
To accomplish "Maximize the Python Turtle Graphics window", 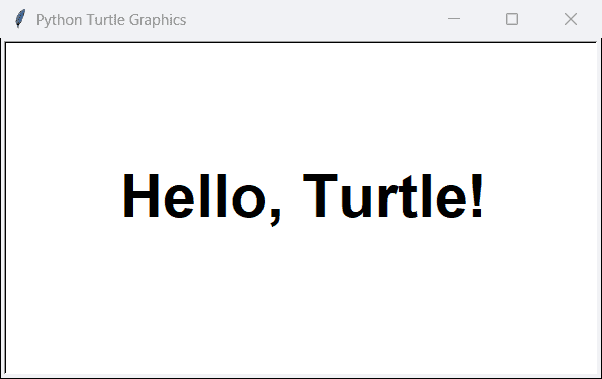I will point(512,19).
